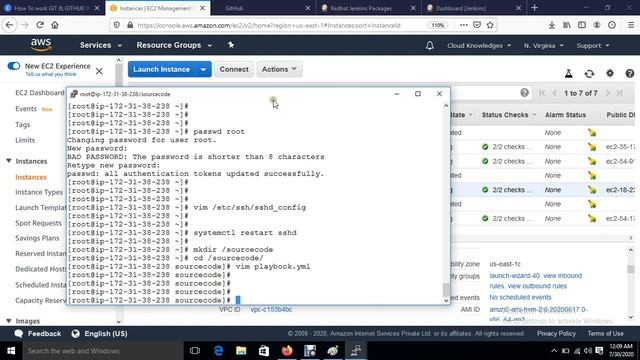This screenshot has height=360, width=640.
Task: Click the flask experiments icon
Action: [x=568, y=73]
